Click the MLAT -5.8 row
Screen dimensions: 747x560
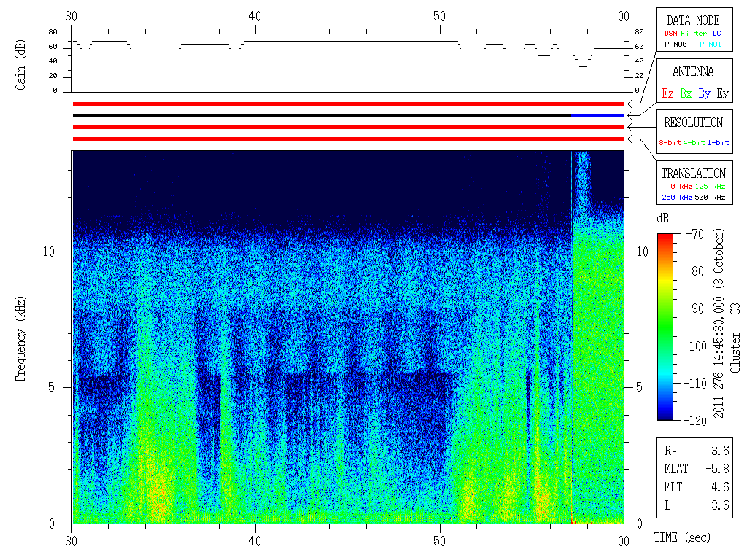click(697, 469)
